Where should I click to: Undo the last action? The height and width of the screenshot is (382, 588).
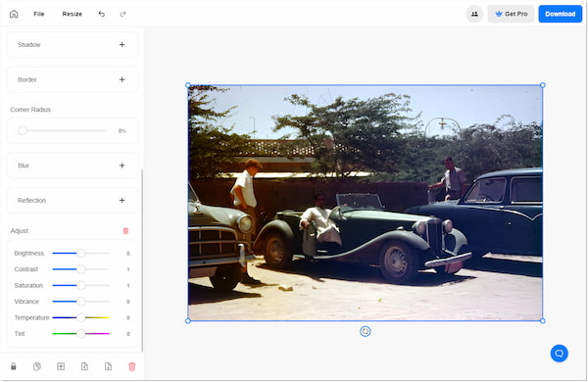point(102,14)
